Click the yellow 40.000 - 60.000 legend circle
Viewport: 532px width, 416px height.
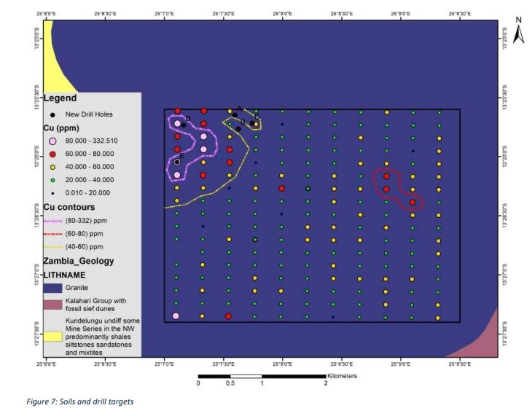(52, 167)
